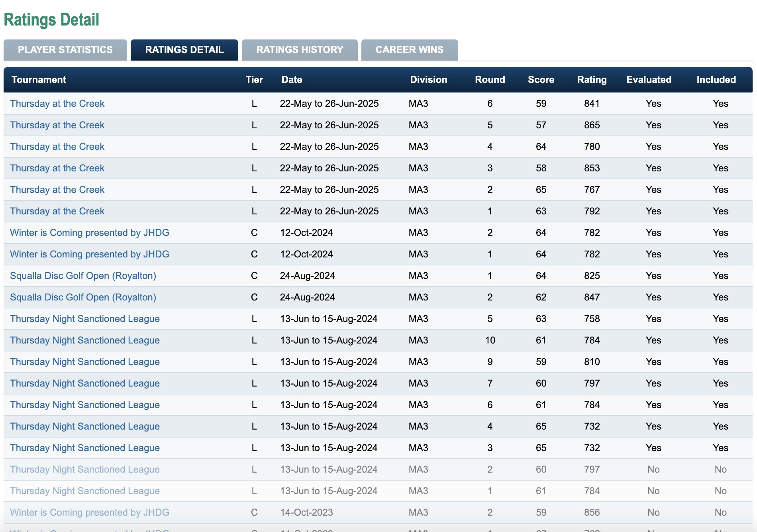Open Thursday at the Creek link scoring 58
The width and height of the screenshot is (757, 532).
pos(57,168)
